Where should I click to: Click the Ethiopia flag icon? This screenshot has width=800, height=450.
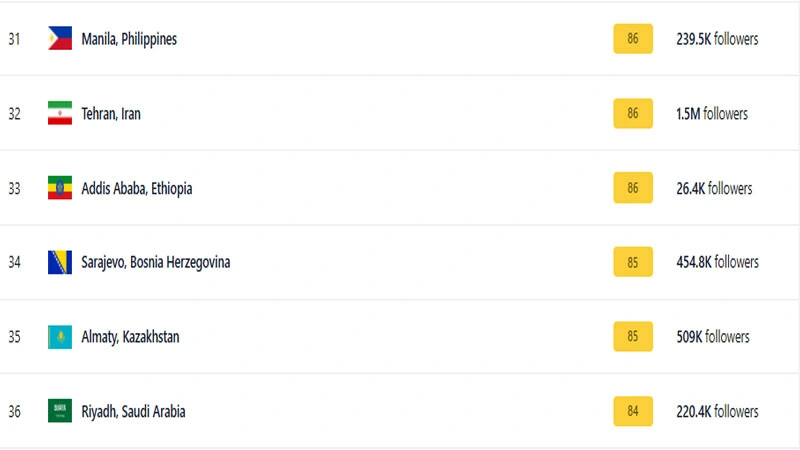pos(60,188)
